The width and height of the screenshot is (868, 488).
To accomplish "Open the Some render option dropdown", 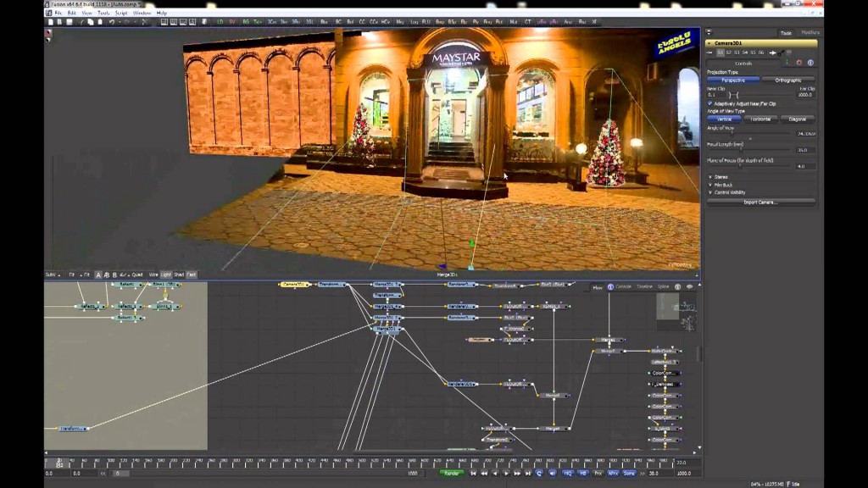I will (x=630, y=474).
